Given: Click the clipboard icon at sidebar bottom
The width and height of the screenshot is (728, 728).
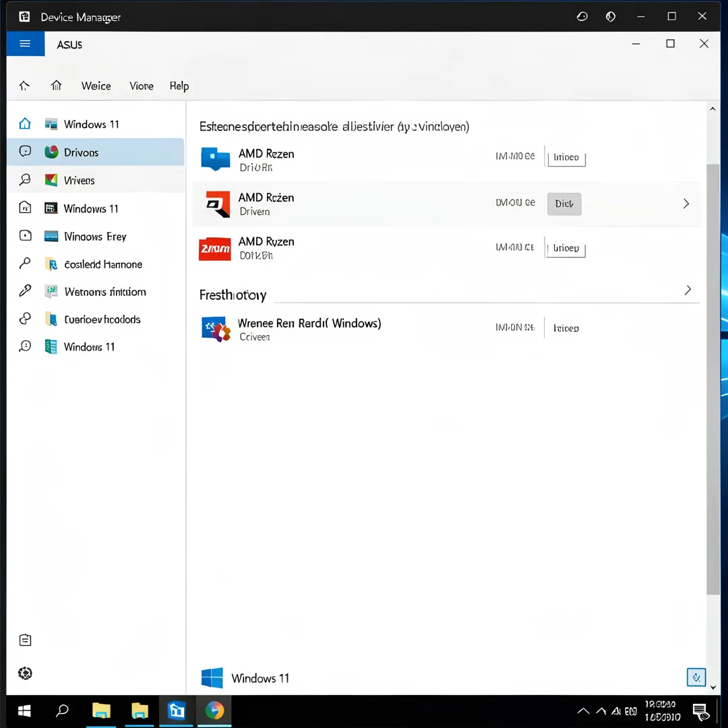Looking at the screenshot, I should [25, 640].
